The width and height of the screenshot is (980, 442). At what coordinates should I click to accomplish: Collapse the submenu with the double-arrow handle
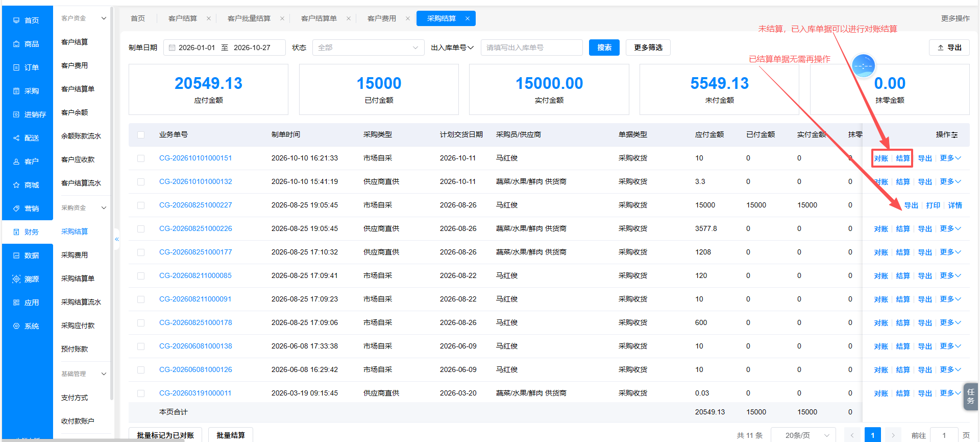click(x=117, y=239)
